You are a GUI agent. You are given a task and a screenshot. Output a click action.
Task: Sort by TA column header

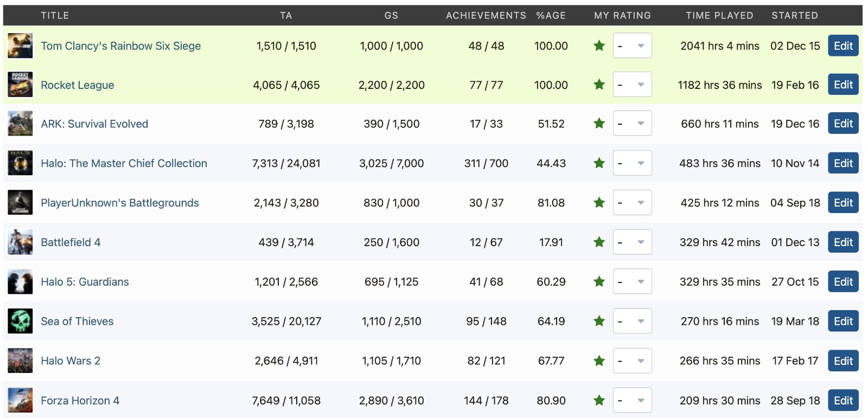click(286, 15)
